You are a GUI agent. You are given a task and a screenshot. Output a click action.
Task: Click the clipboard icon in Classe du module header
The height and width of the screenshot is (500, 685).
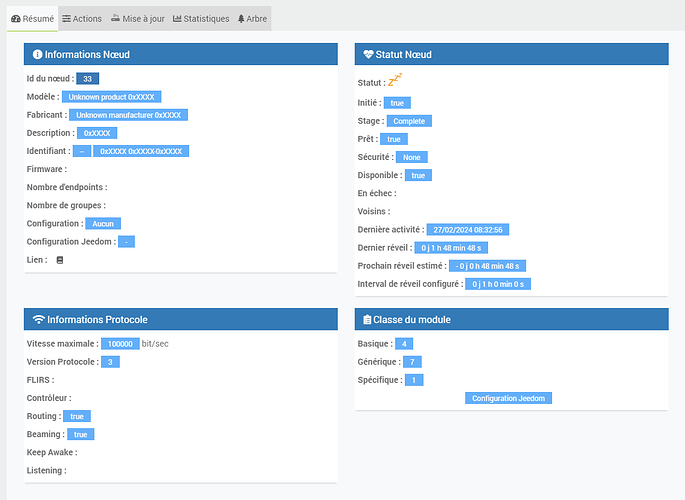pyautogui.click(x=367, y=319)
